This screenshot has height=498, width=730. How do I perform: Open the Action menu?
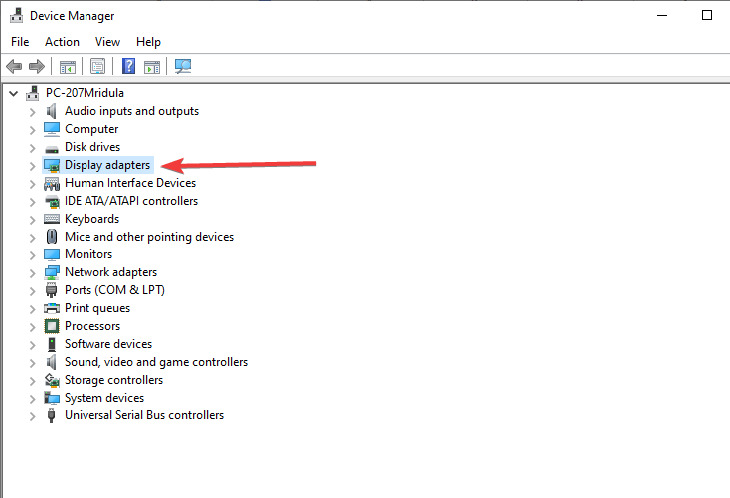62,42
